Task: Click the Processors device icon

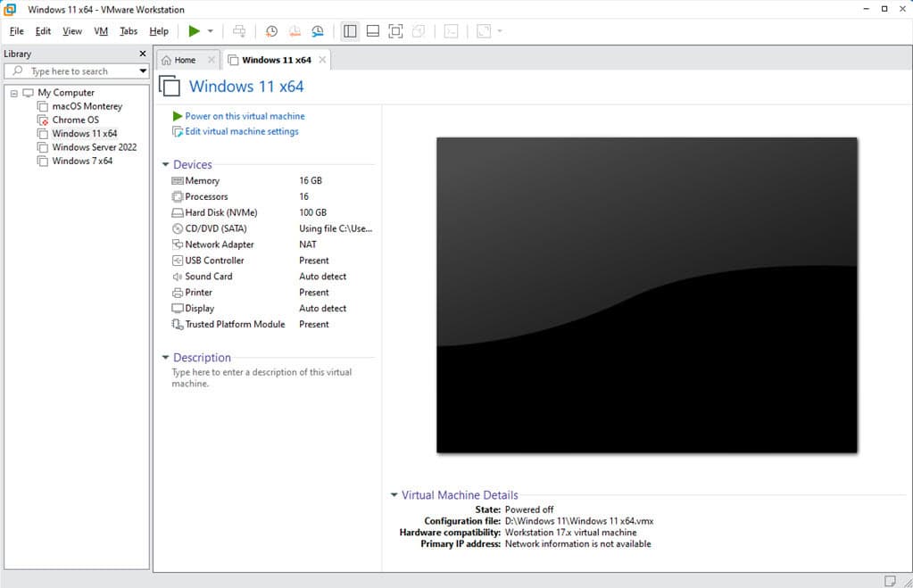Action: [178, 197]
